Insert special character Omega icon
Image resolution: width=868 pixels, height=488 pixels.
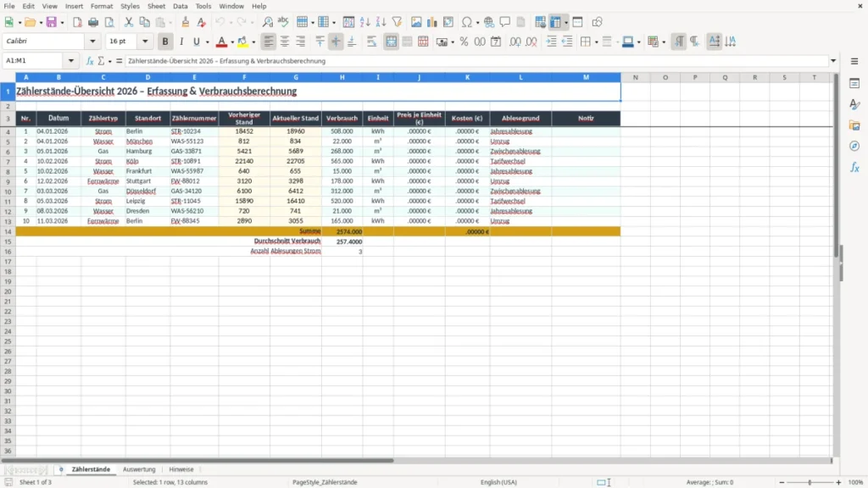click(467, 22)
